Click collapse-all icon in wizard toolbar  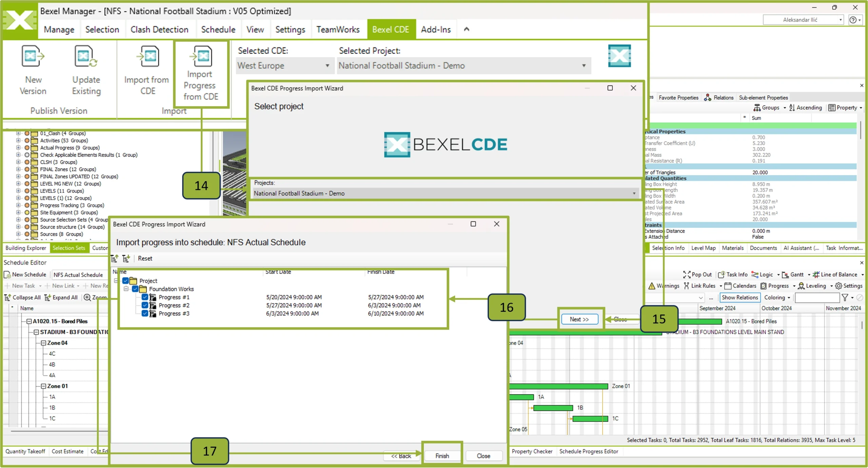(115, 258)
